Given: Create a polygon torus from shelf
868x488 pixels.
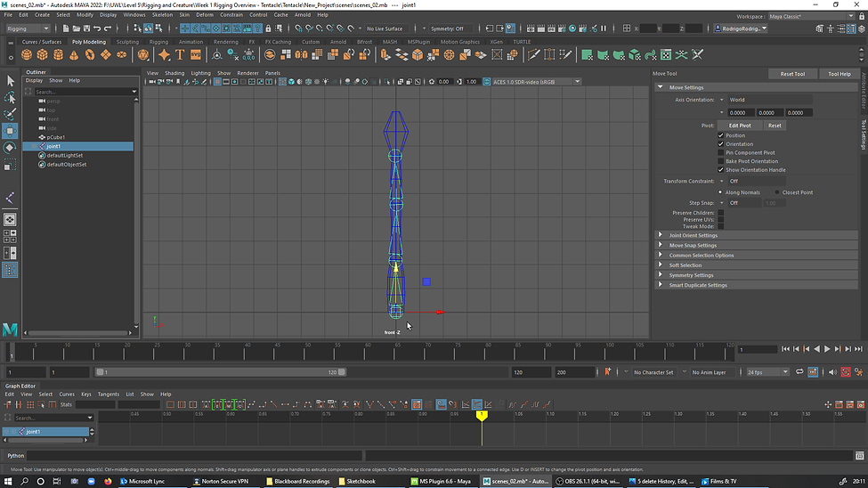Looking at the screenshot, I should point(90,54).
